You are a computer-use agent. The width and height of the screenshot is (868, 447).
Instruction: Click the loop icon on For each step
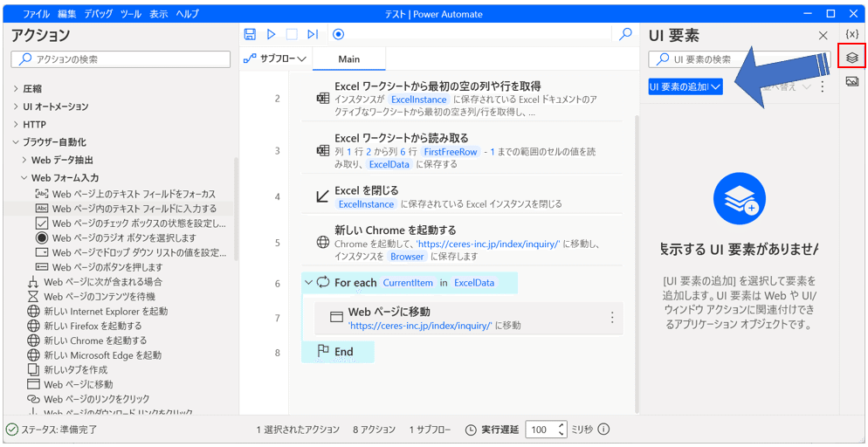(322, 283)
